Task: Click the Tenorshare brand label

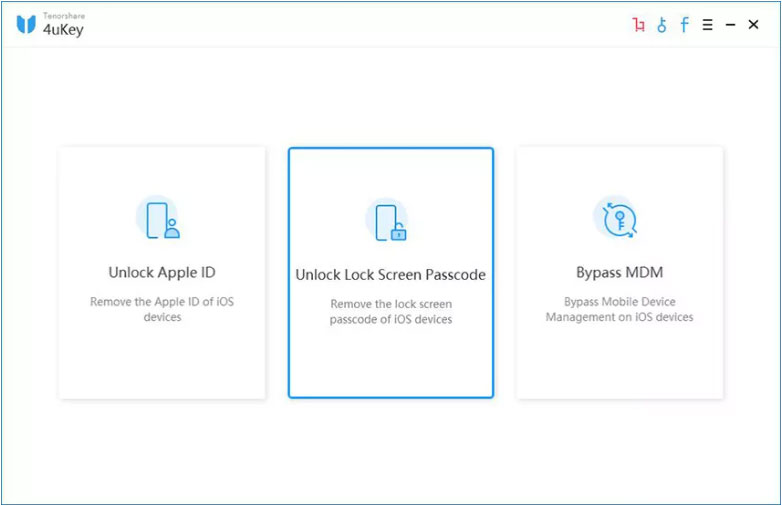Action: point(64,16)
